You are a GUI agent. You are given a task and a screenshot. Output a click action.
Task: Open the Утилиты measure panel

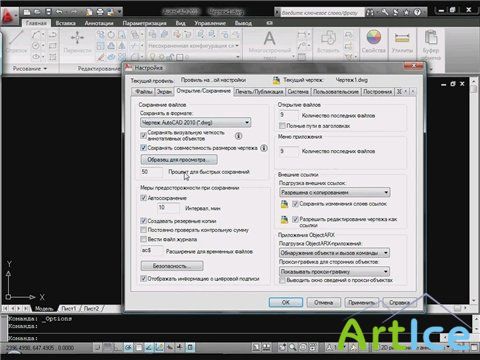[x=402, y=42]
